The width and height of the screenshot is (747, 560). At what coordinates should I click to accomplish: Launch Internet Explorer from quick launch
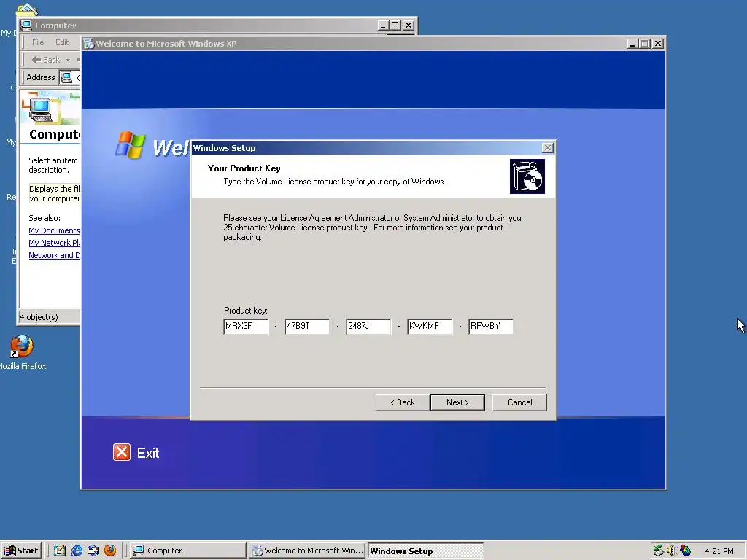point(77,551)
